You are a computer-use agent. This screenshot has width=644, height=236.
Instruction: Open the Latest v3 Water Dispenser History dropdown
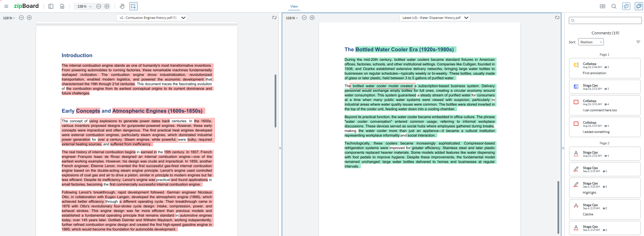tap(435, 18)
